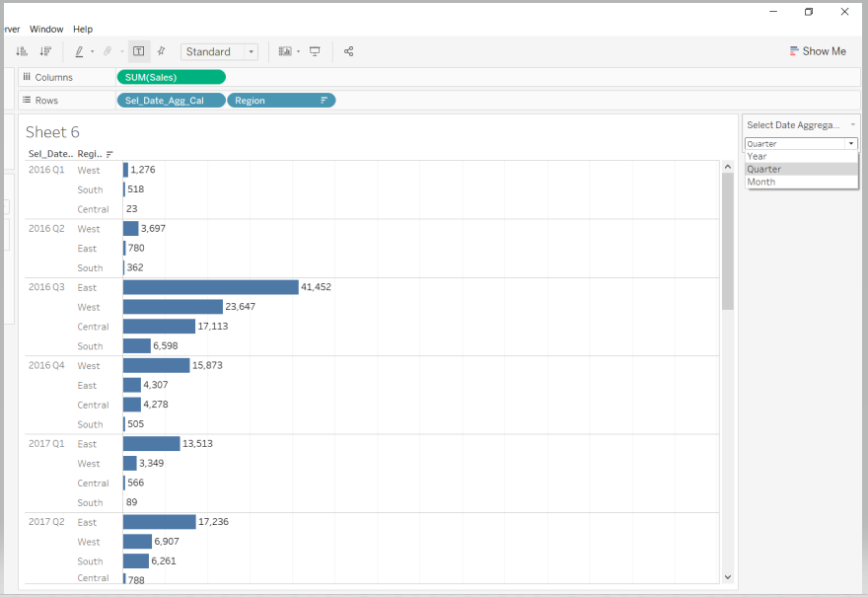
Task: Click the show/hide cards toolbar icon
Action: click(285, 51)
